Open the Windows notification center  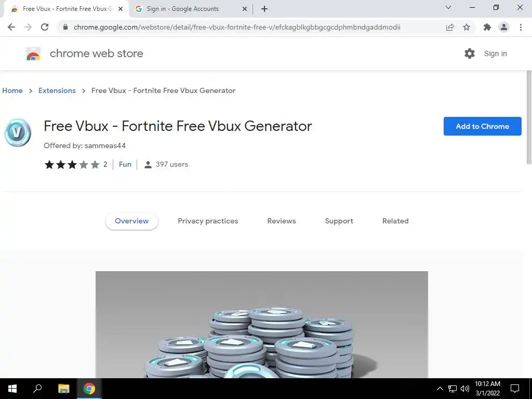(x=515, y=389)
